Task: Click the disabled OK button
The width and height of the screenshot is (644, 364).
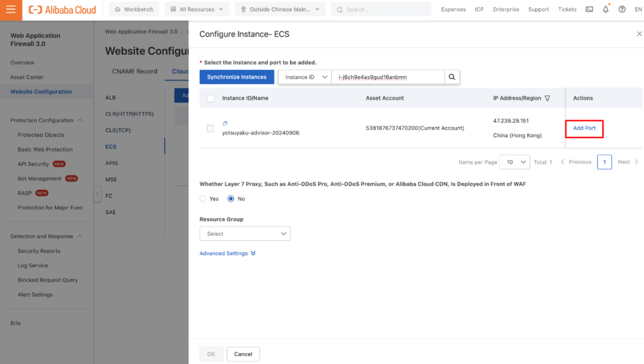Action: tap(211, 354)
